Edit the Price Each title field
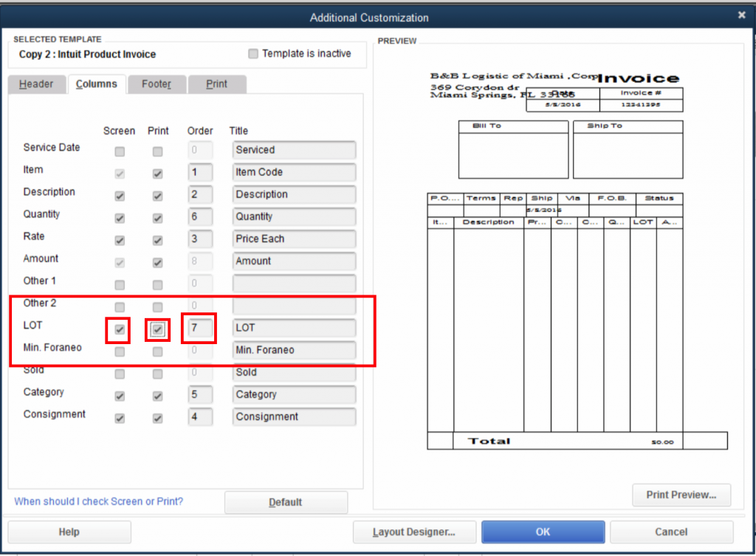756x556 pixels. (294, 239)
